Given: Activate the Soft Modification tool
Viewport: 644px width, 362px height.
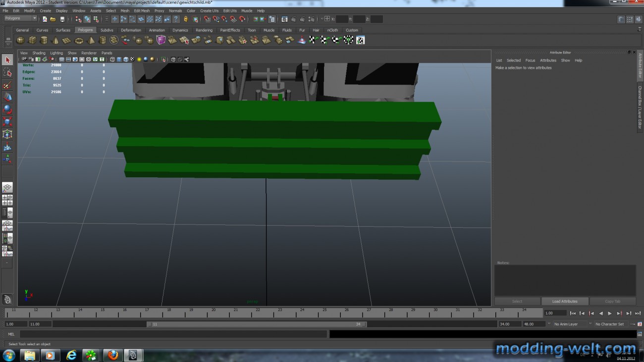Looking at the screenshot, I should tap(7, 147).
